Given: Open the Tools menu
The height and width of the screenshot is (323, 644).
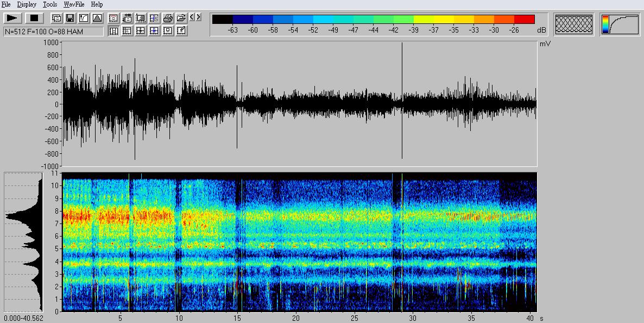Looking at the screenshot, I should coord(50,4).
